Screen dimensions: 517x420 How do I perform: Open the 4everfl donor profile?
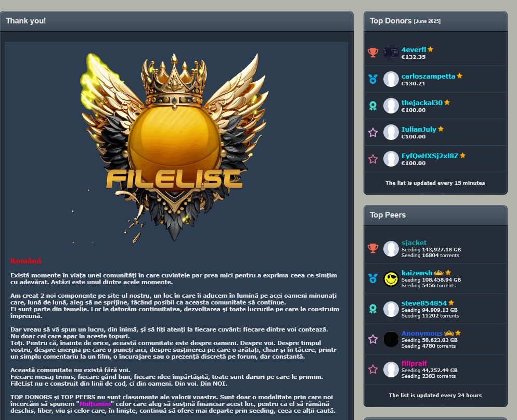[x=413, y=49]
